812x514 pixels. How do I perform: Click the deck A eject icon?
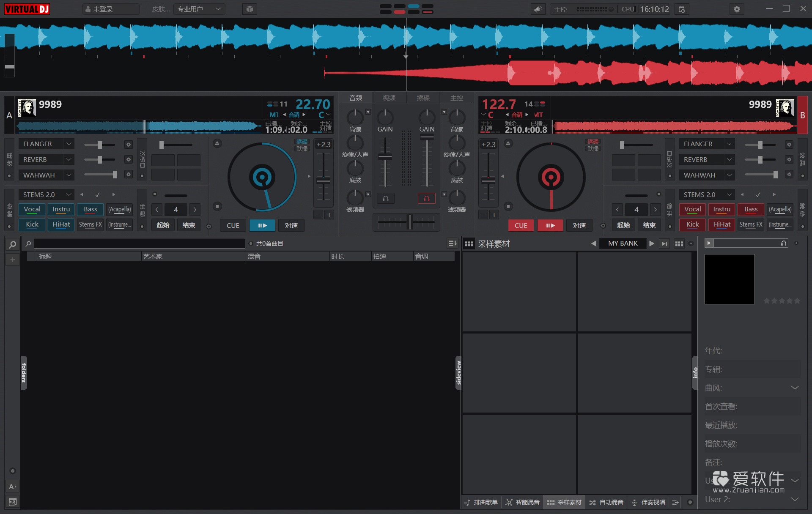tap(217, 144)
